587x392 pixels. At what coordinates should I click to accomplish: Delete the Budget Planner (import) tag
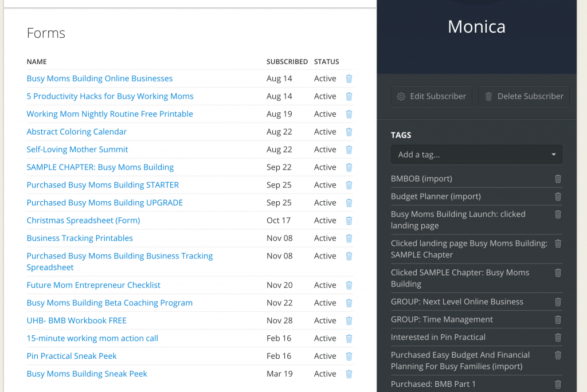point(558,197)
